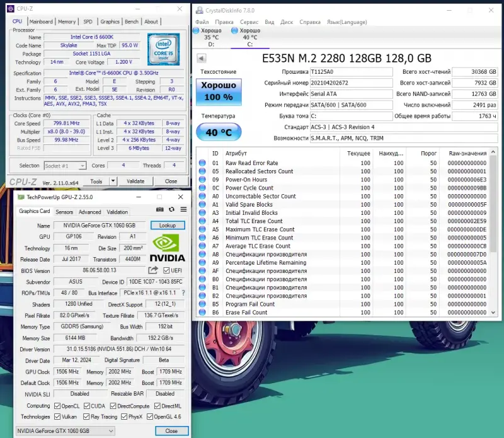Click status dot for Program Fail Count

(x=202, y=304)
